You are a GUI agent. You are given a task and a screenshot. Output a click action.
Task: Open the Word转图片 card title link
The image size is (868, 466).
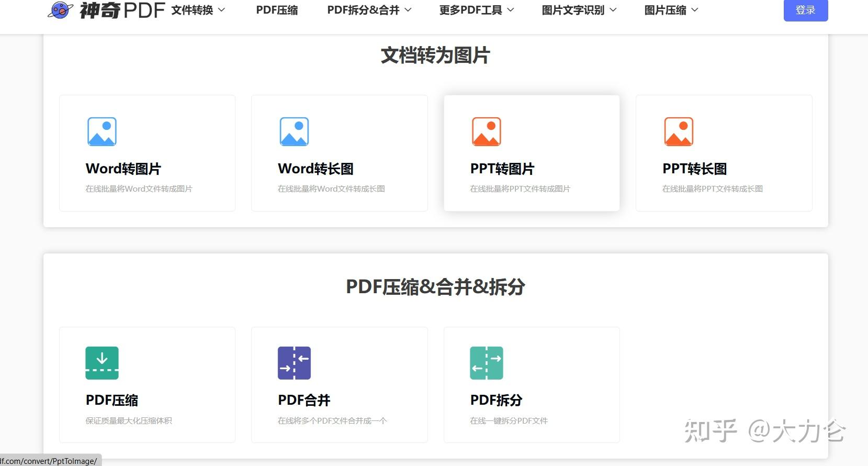[123, 169]
